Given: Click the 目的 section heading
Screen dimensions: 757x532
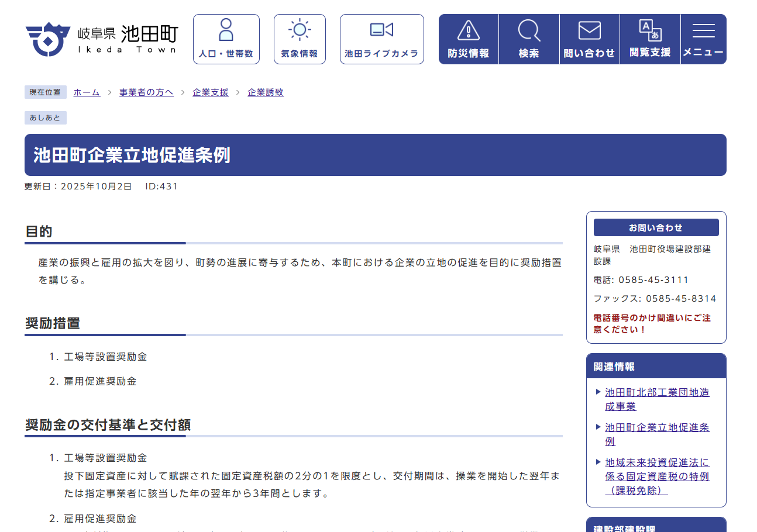Looking at the screenshot, I should coord(39,232).
